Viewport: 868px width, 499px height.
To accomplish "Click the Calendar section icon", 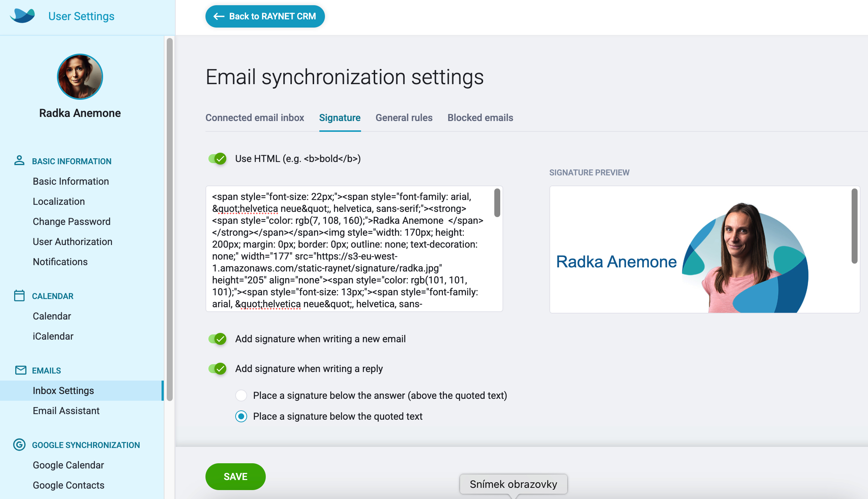I will 19,295.
